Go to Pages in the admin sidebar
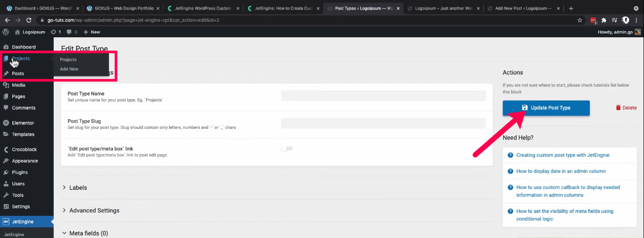The height and width of the screenshot is (238, 644). (x=19, y=96)
